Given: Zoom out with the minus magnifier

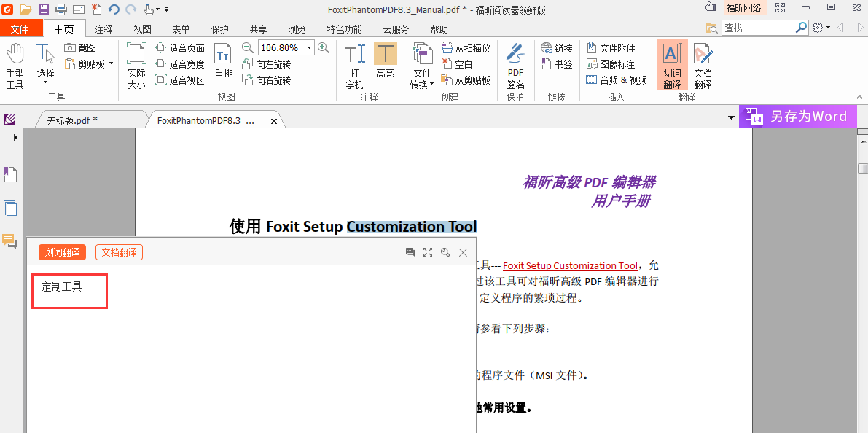Looking at the screenshot, I should [x=248, y=47].
